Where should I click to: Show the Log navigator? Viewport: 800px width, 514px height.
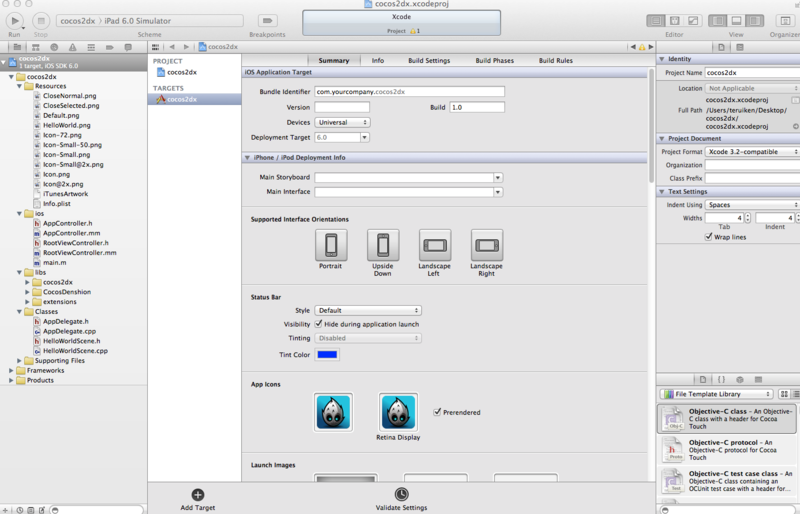click(128, 47)
